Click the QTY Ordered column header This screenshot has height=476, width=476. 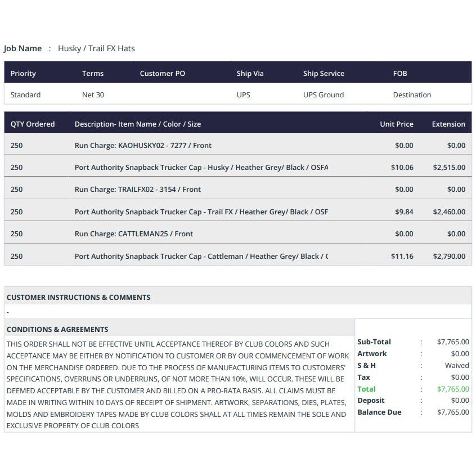click(33, 124)
